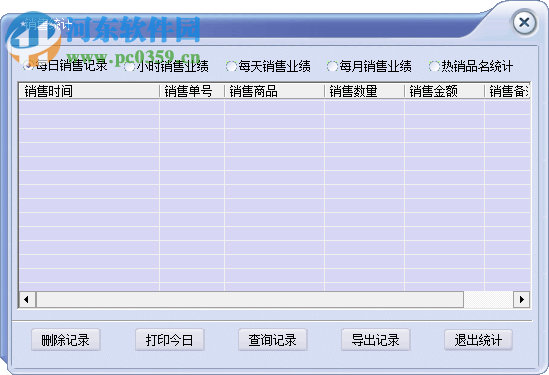
Task: Click the 销售商品 column header
Action: 274,91
